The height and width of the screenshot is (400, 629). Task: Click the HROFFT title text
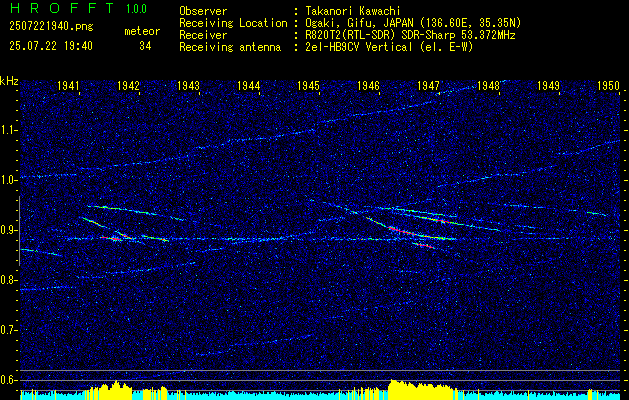pyautogui.click(x=61, y=8)
